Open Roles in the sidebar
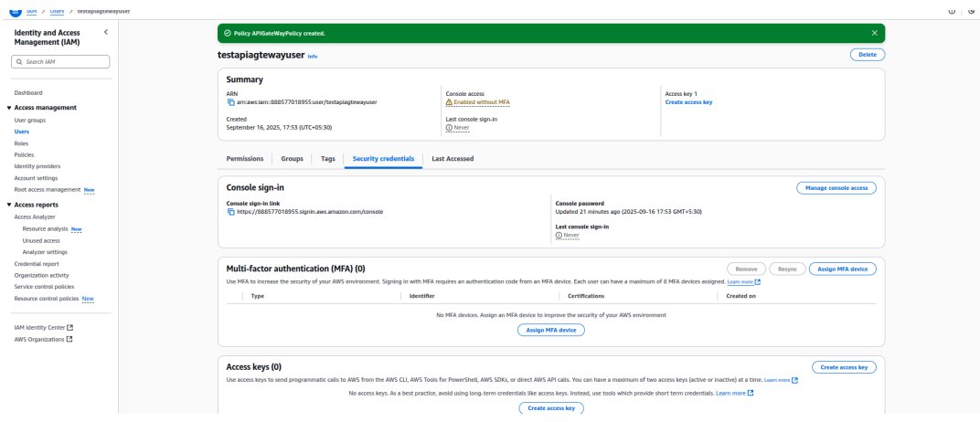This screenshot has height=422, width=980. (x=22, y=143)
